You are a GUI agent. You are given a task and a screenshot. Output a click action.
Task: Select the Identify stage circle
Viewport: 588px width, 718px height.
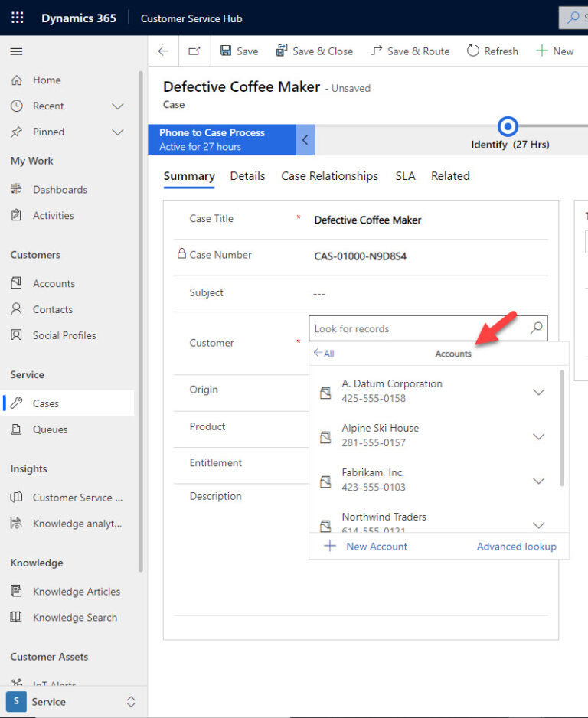tap(508, 126)
